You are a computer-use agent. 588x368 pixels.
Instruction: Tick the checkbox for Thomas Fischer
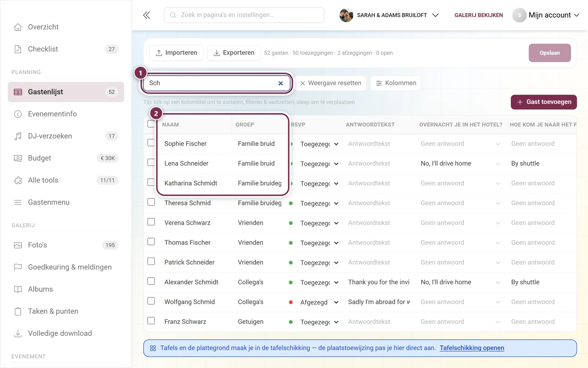pos(151,242)
